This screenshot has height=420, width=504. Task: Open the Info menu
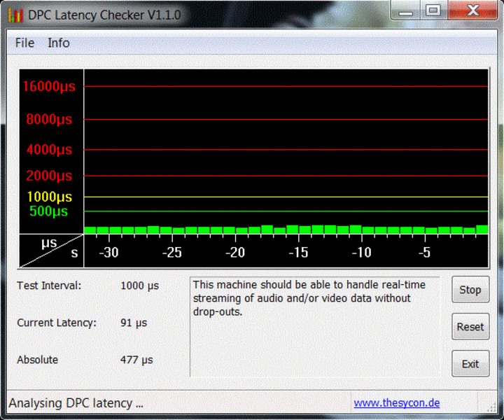pos(59,43)
